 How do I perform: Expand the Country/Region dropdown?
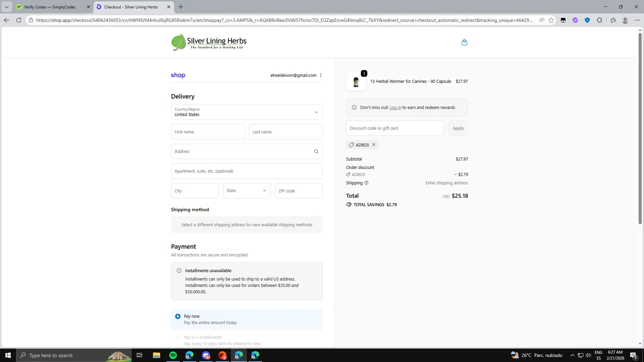[247, 112]
